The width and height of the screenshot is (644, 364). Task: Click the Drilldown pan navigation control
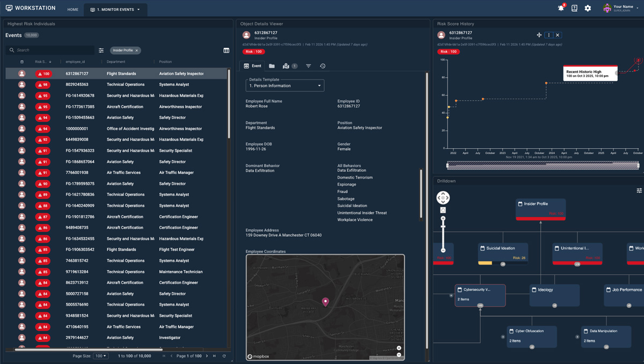coord(443,198)
